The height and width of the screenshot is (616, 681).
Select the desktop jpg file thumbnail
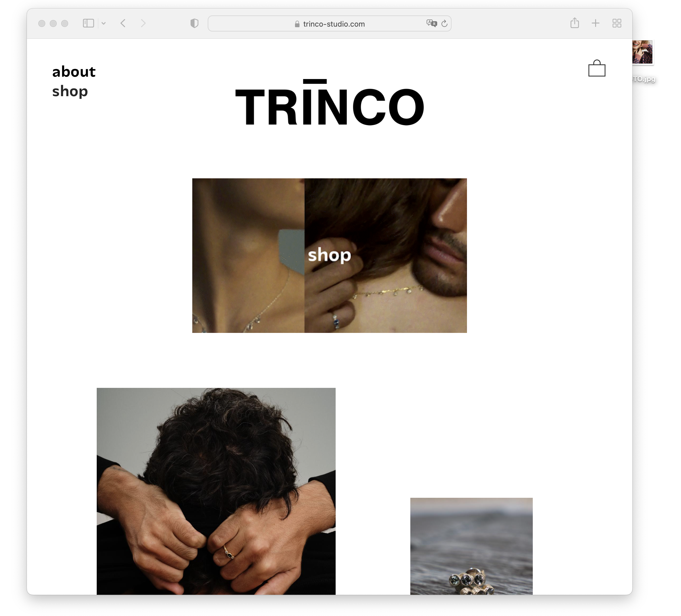point(642,52)
